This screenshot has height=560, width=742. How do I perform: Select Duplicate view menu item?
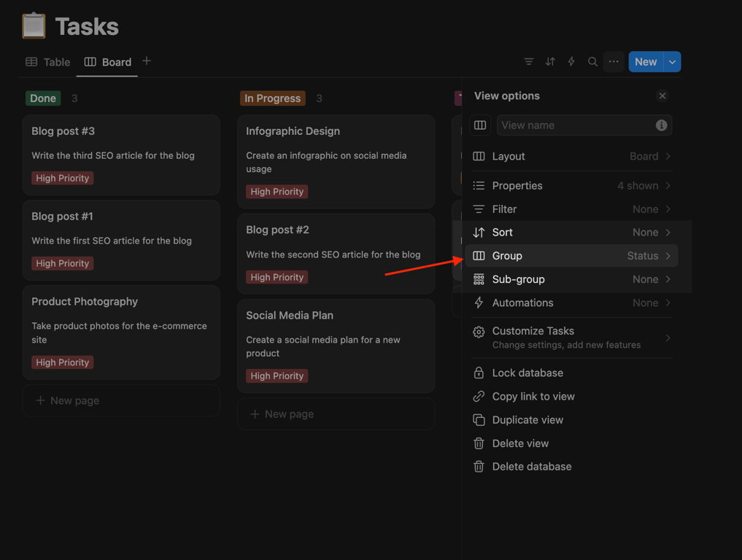tap(527, 420)
